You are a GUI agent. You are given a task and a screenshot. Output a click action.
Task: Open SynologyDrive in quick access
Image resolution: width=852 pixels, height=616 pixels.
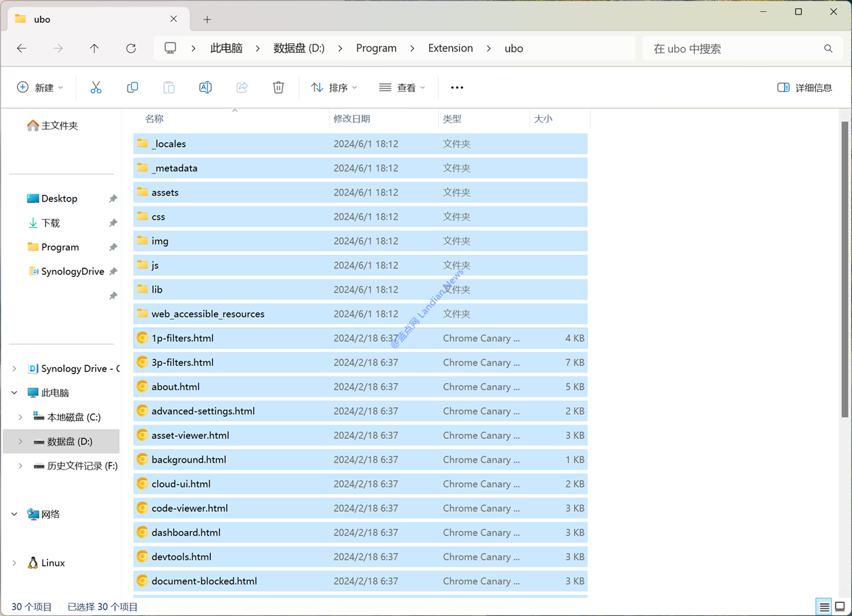click(x=67, y=271)
